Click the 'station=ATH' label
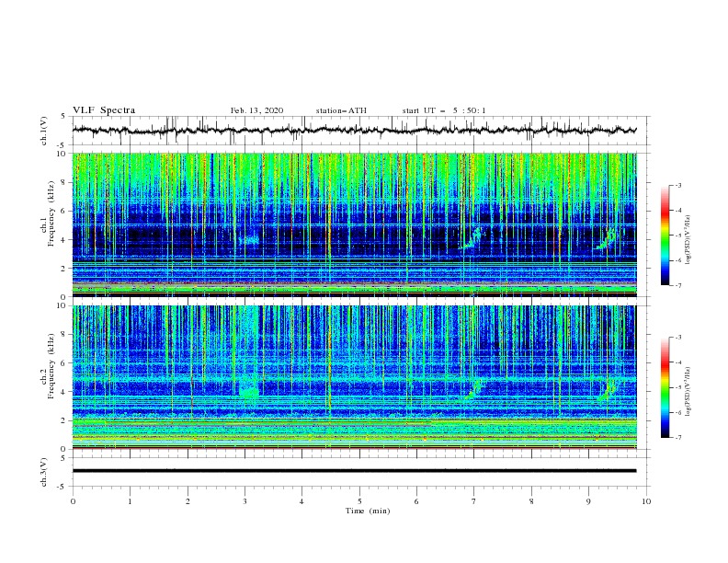The height and width of the screenshot is (563, 728). (x=341, y=110)
